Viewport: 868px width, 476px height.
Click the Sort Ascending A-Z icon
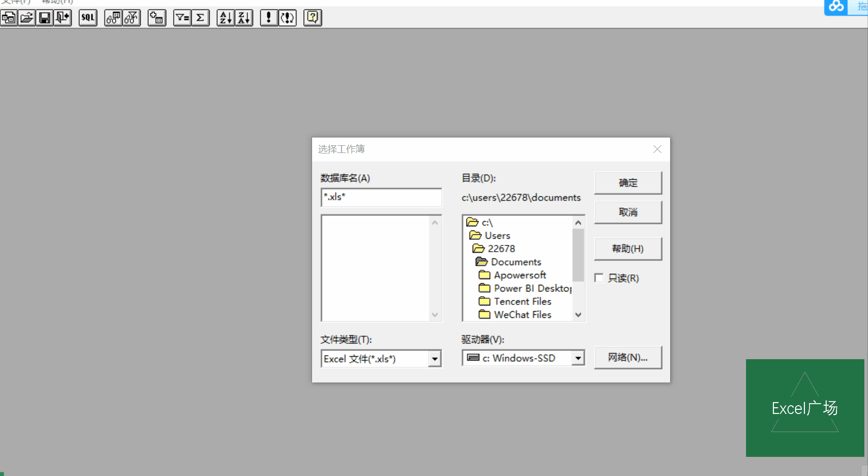(226, 18)
